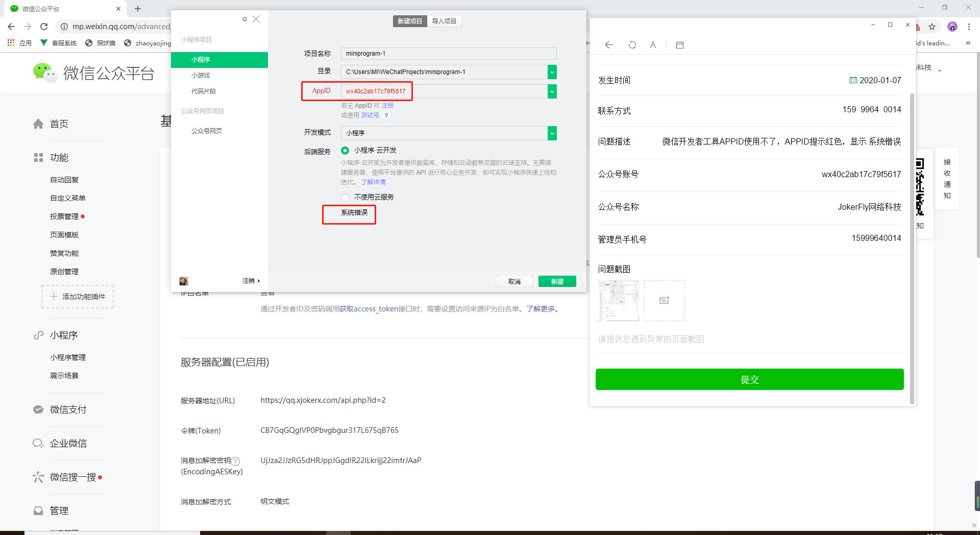Select the 不使用云服务 radio option
The width and height of the screenshot is (980, 535).
[345, 198]
